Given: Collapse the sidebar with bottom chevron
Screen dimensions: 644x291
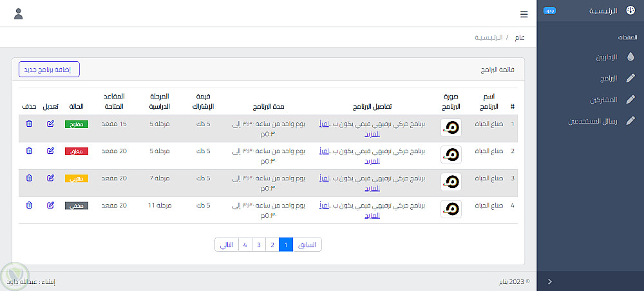Looking at the screenshot, I should pos(549,281).
